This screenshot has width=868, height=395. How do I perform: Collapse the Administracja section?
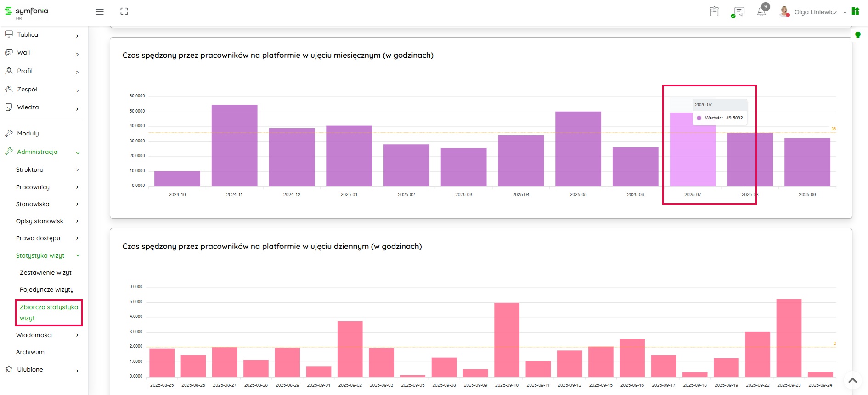[x=41, y=152]
